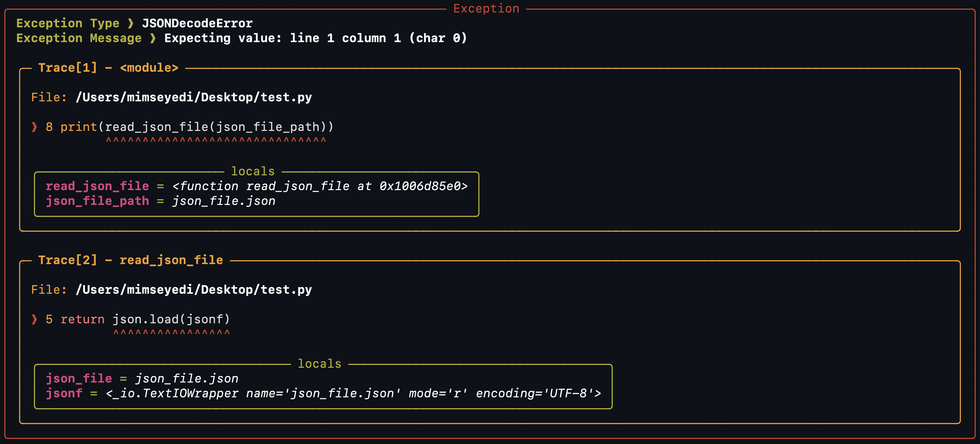Click the Trace[1] - <module> header
Screen dimensions: 980x444
pos(108,68)
